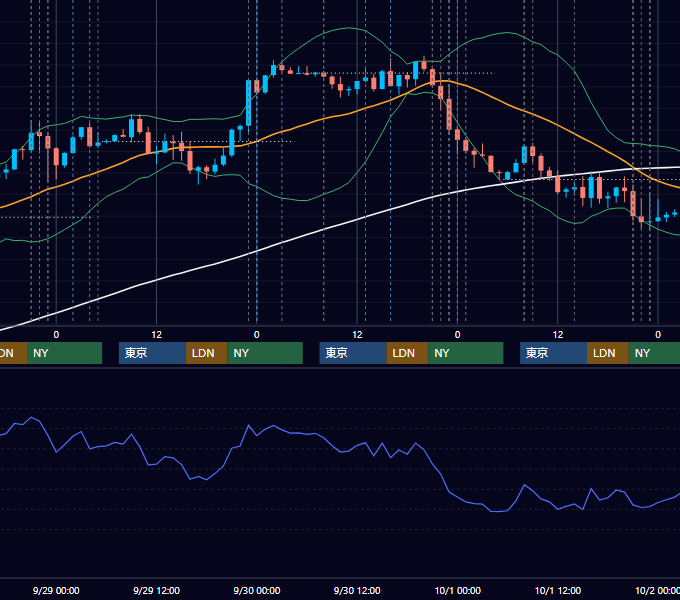Click the "9/29 00:00" date label

click(x=56, y=590)
